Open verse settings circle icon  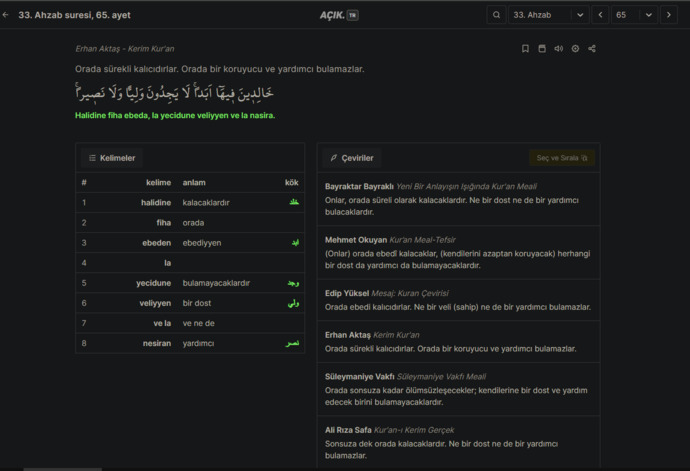[575, 48]
